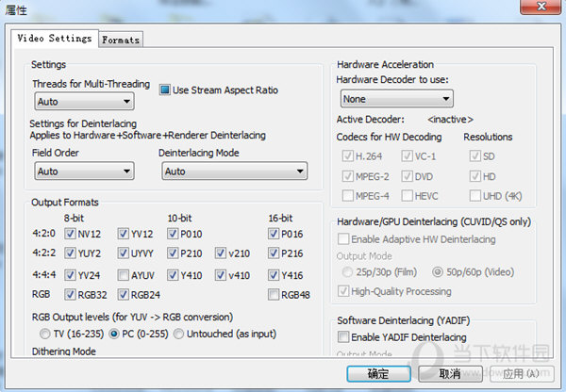The height and width of the screenshot is (392, 566).
Task: Toggle VC-1 hardware decoding checkbox
Action: click(407, 155)
